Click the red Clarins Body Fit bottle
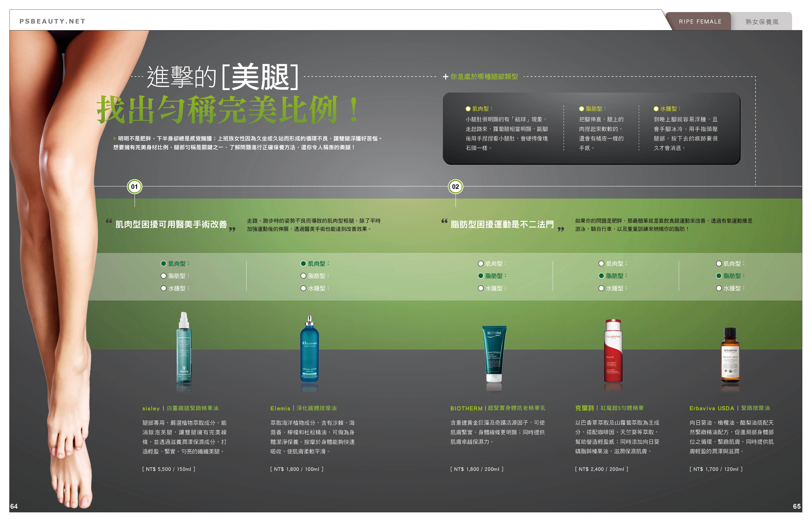This screenshot has height=522, width=812. pyautogui.click(x=613, y=353)
